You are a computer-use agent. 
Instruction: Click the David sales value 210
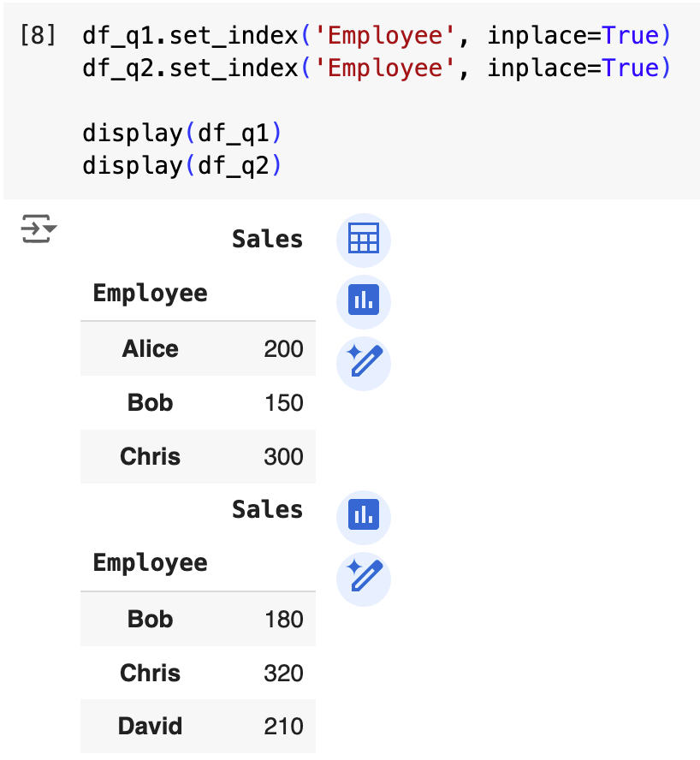pos(283,727)
